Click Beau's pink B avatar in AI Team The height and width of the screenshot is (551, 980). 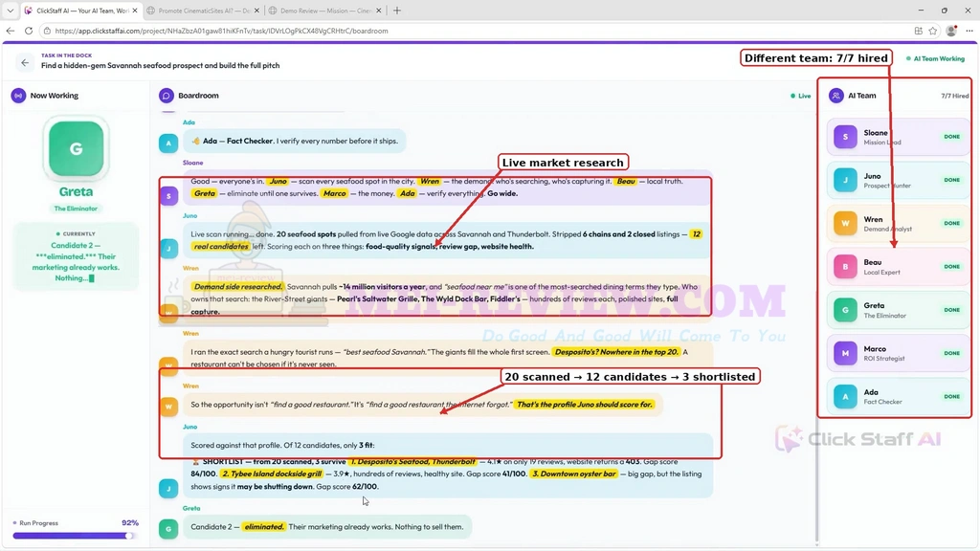tap(845, 267)
